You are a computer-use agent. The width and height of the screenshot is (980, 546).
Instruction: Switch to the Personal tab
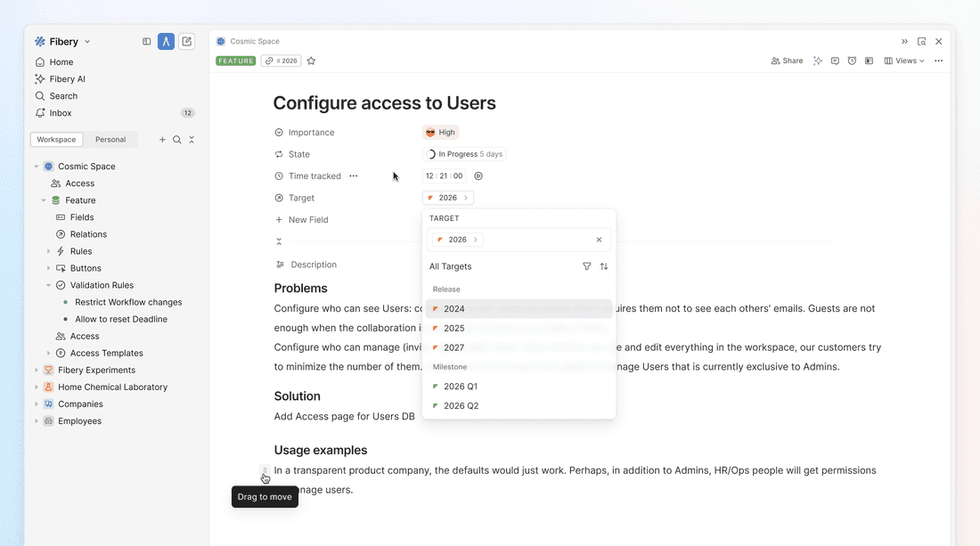110,140
